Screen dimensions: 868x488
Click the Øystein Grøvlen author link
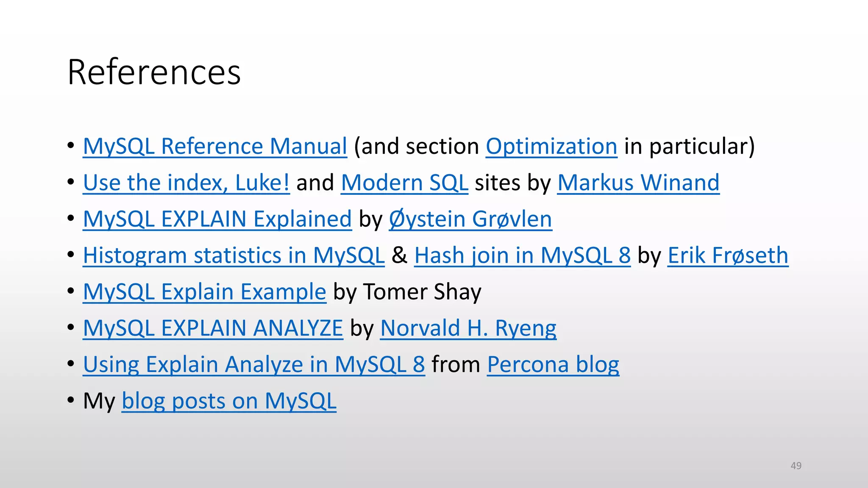coord(470,219)
